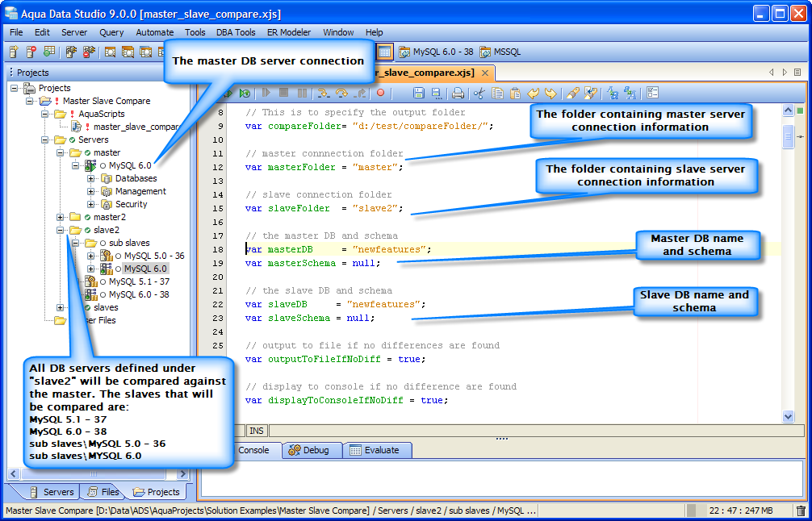This screenshot has height=521, width=812.
Task: Expand the master2 folder
Action: coord(60,217)
